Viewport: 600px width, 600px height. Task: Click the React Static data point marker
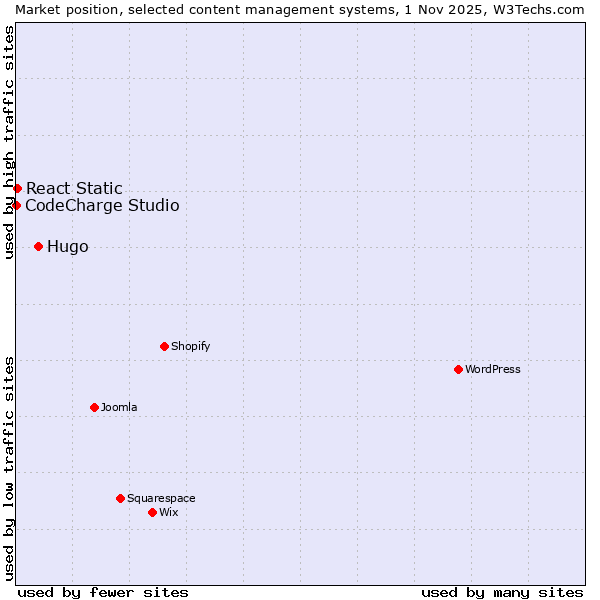17,188
